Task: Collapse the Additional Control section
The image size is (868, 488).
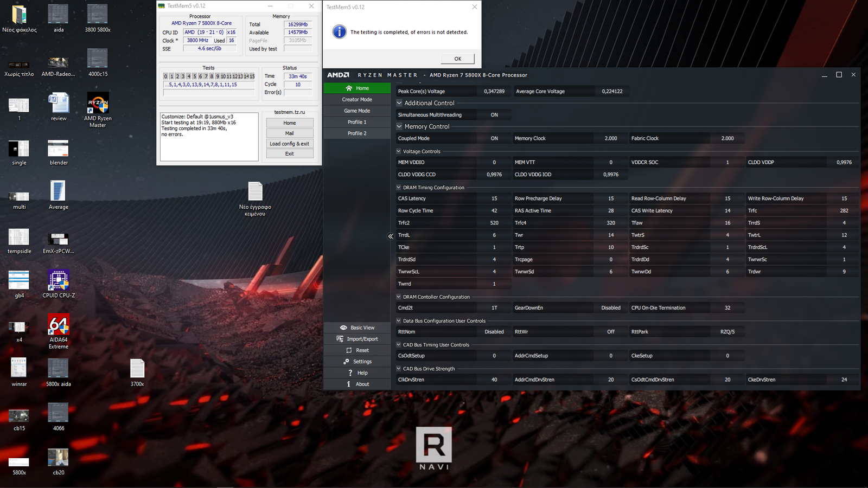Action: 399,103
